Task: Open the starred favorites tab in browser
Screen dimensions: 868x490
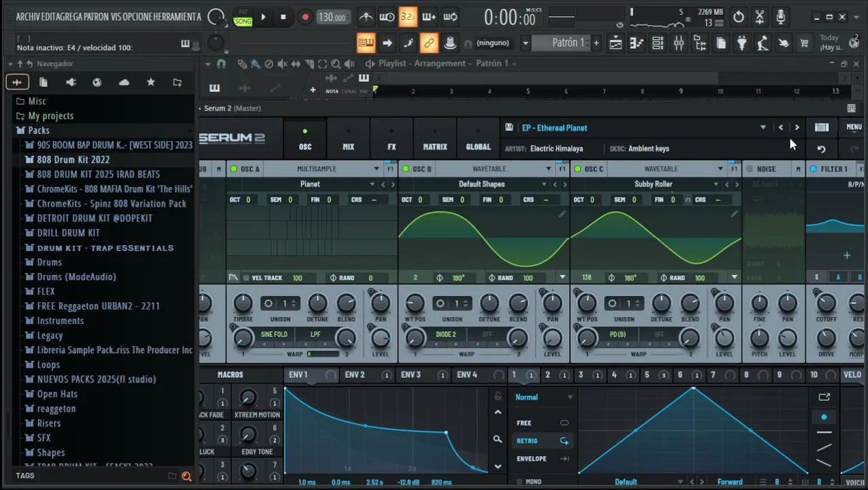Action: (x=150, y=82)
